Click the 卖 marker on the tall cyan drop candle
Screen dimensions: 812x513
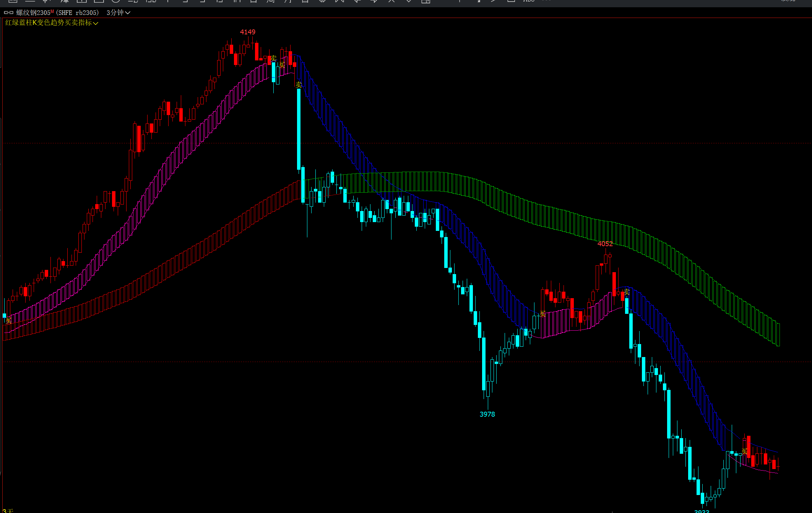coord(299,84)
